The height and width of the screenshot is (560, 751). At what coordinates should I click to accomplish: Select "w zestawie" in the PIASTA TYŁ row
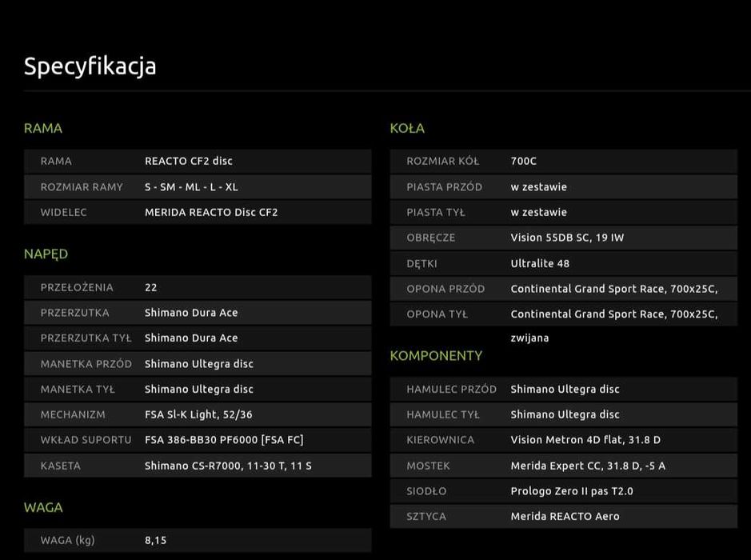click(539, 212)
